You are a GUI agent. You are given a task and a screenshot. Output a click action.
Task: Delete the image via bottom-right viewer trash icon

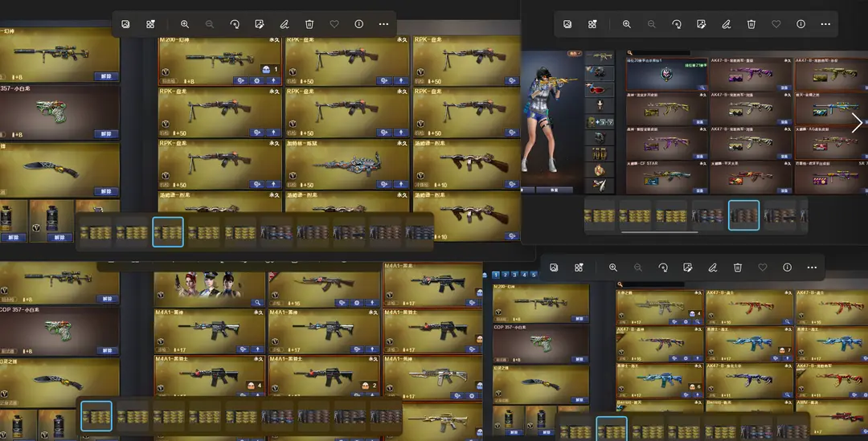[x=737, y=267]
